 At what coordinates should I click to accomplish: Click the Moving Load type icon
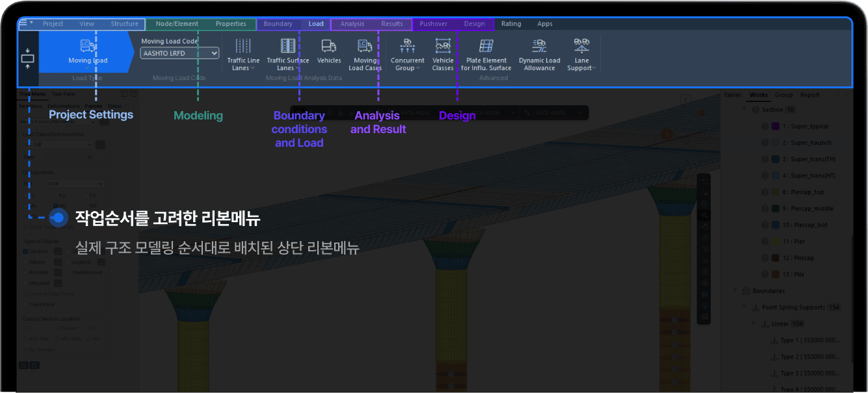coord(88,45)
